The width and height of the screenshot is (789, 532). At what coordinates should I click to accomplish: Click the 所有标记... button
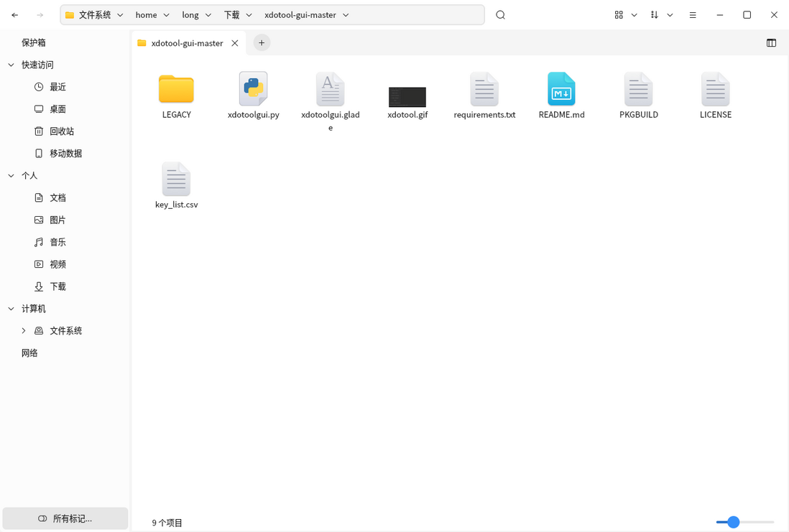65,518
